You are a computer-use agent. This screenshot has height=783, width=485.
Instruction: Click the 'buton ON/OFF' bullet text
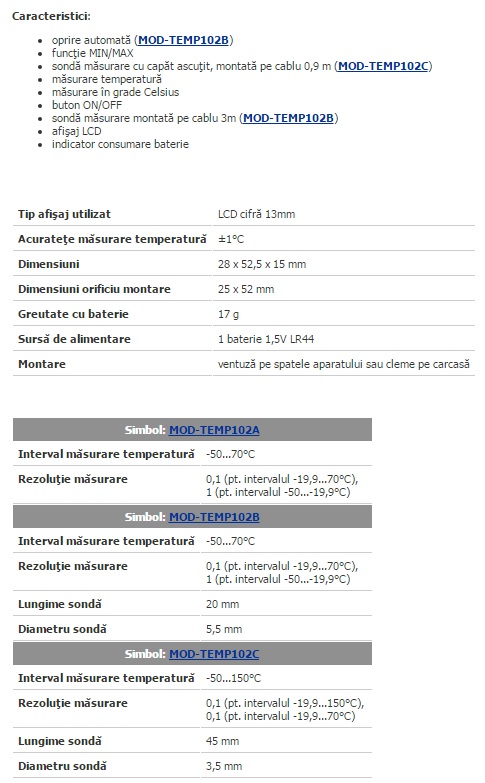pyautogui.click(x=87, y=105)
